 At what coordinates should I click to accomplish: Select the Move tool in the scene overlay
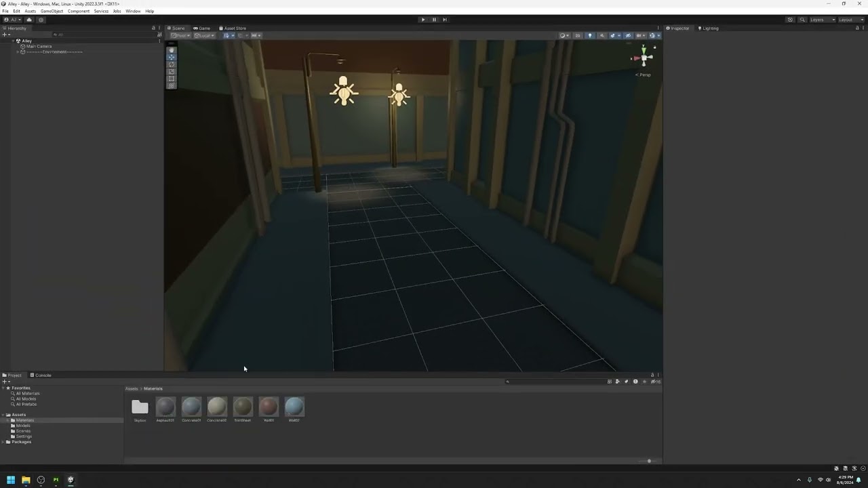click(172, 57)
